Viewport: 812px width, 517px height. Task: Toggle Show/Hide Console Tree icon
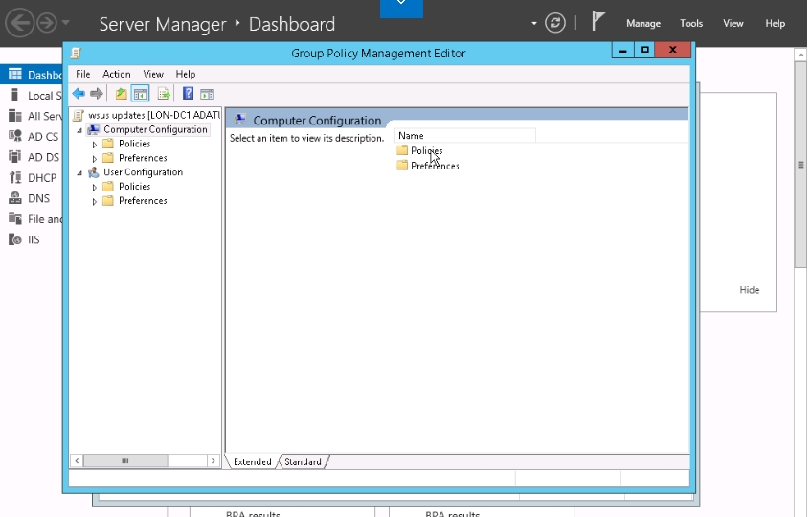pos(141,94)
